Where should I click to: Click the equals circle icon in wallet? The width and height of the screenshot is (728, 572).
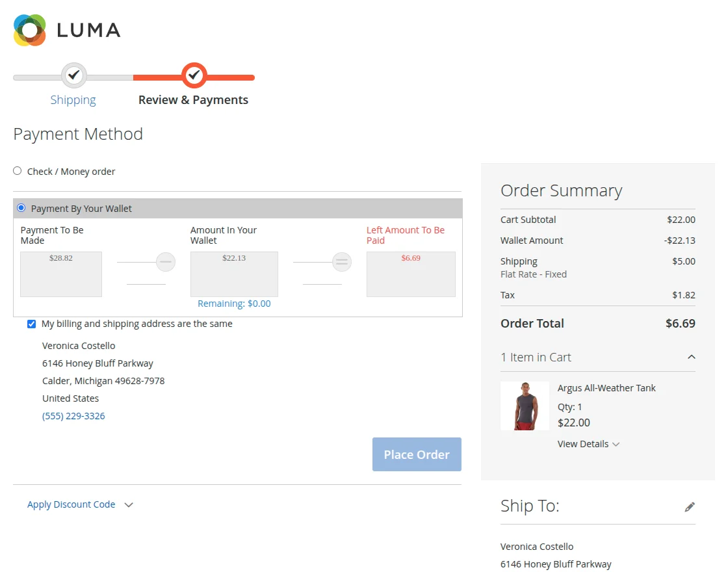pos(342,262)
